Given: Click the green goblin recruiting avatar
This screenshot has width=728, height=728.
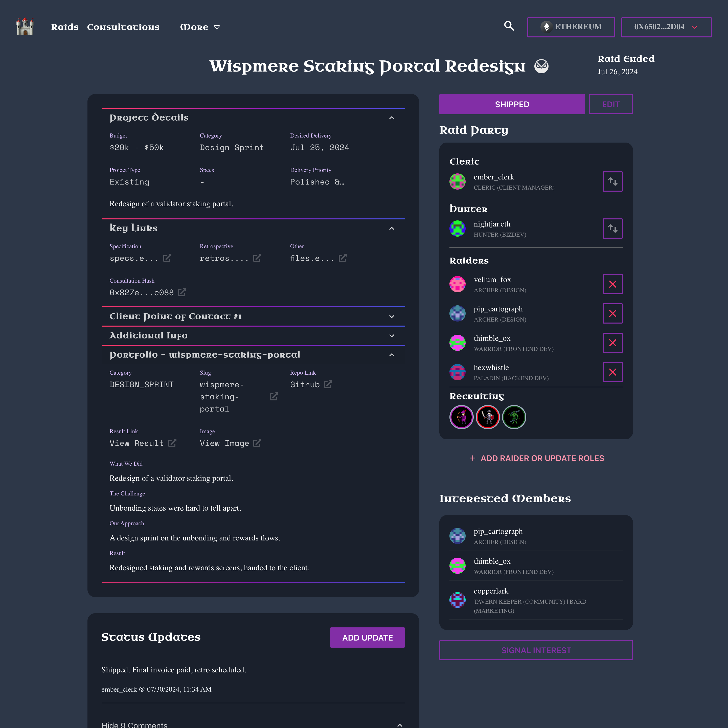Looking at the screenshot, I should [x=514, y=417].
